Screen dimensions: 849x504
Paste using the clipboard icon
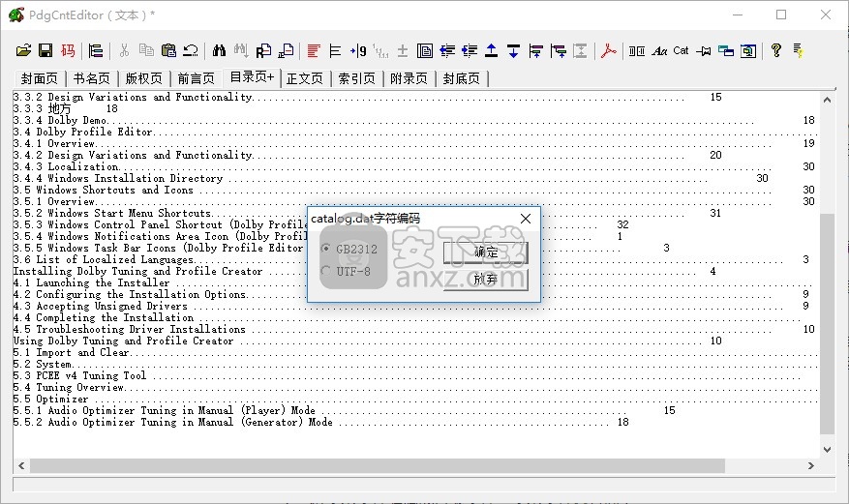click(x=169, y=51)
